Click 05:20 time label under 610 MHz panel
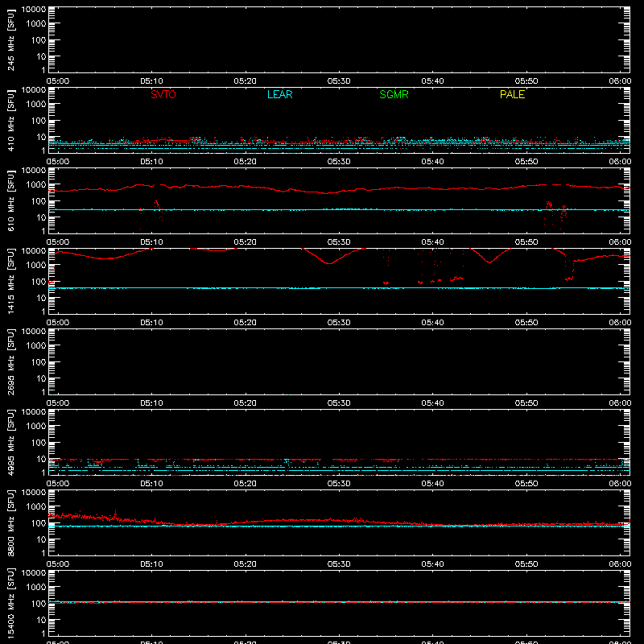The width and height of the screenshot is (644, 644). tap(246, 242)
